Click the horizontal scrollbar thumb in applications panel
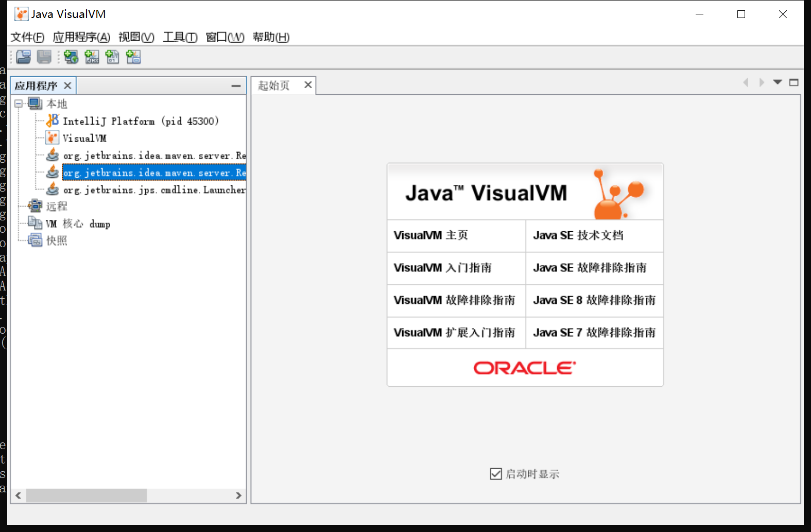 87,495
